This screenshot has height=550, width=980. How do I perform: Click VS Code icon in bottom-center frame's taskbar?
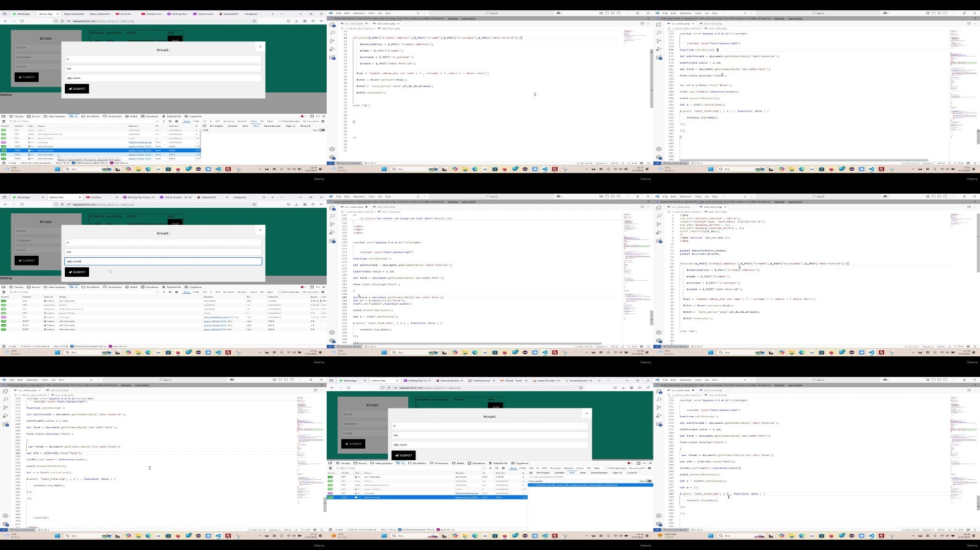[544, 536]
